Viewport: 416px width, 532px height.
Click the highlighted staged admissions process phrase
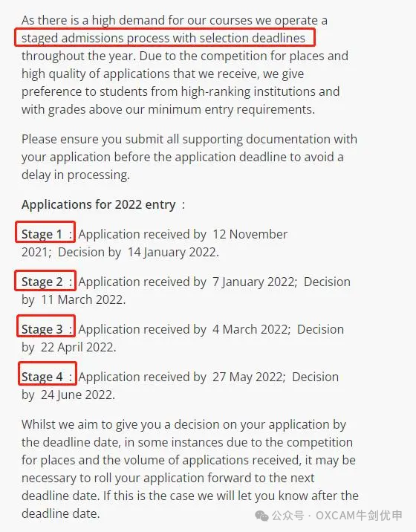[x=165, y=38]
